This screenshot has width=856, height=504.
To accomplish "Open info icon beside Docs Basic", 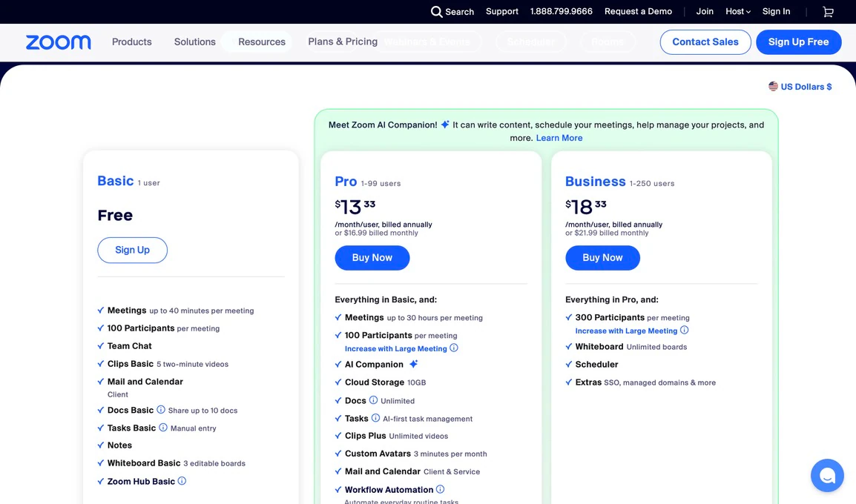I will point(161,410).
